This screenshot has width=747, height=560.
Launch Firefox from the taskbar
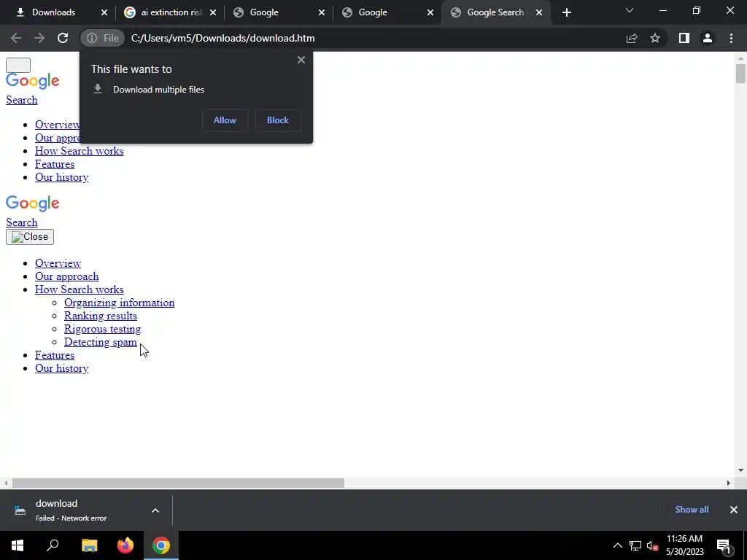point(125,545)
